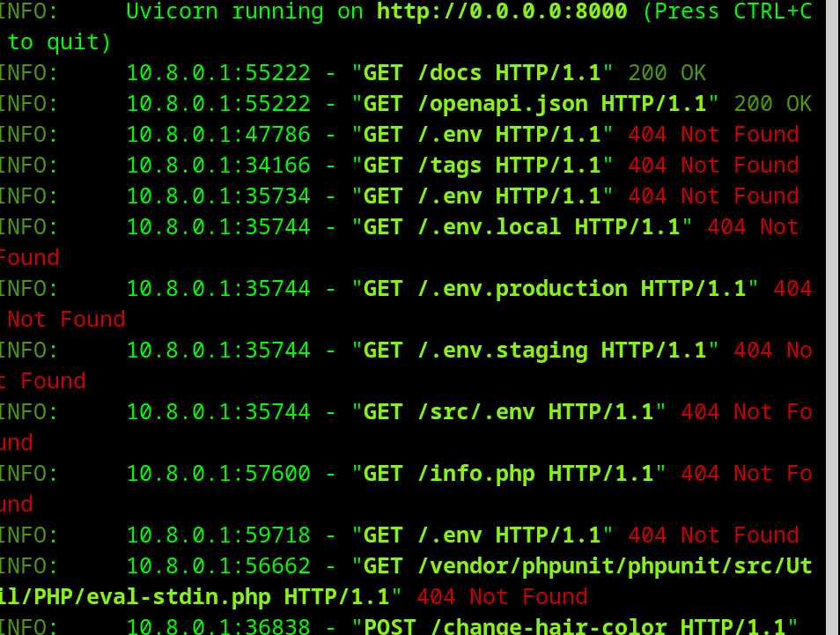Screen dimensions: 840x635
Task: Click the "GET /tags HTTP/1.1" request text
Action: click(x=483, y=166)
